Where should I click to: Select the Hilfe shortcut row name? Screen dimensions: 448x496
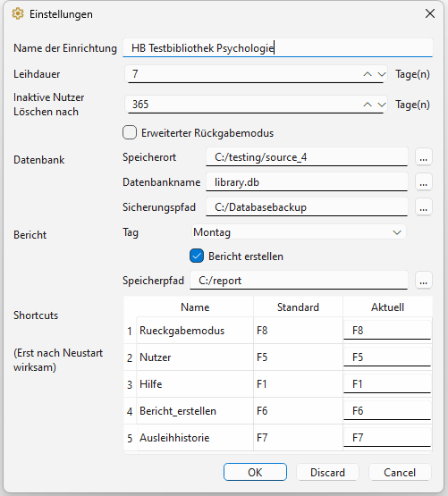[195, 384]
